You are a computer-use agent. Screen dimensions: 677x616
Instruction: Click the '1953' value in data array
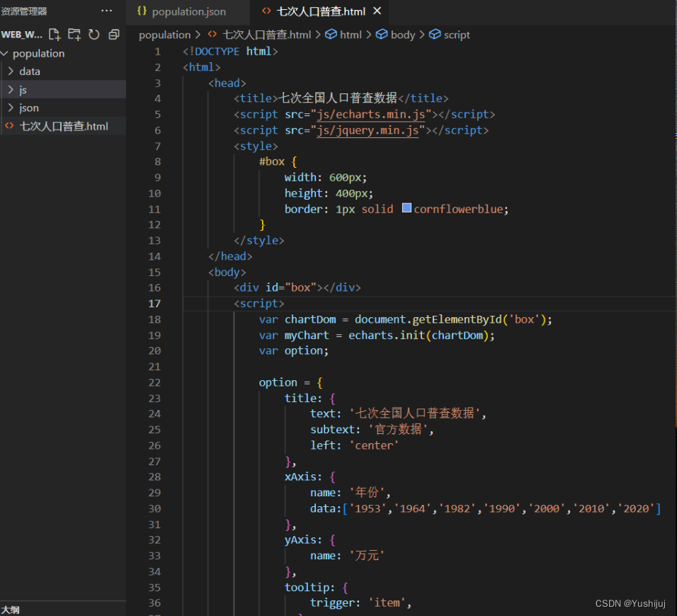coord(368,508)
